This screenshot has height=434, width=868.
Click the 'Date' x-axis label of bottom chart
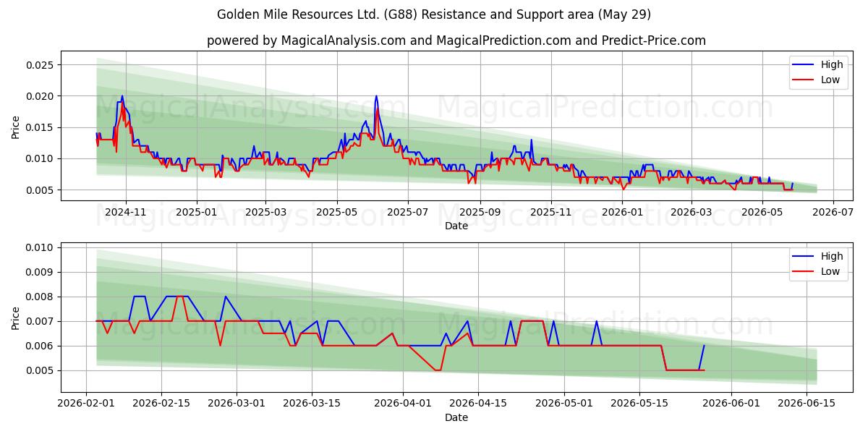[456, 417]
